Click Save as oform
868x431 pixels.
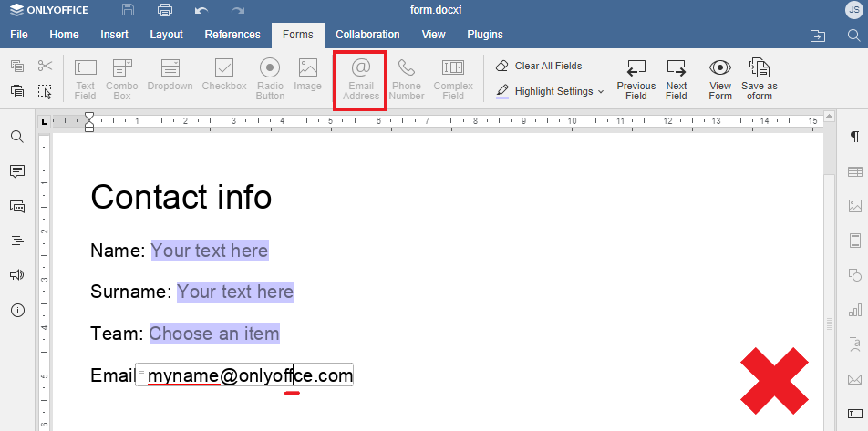pyautogui.click(x=759, y=78)
